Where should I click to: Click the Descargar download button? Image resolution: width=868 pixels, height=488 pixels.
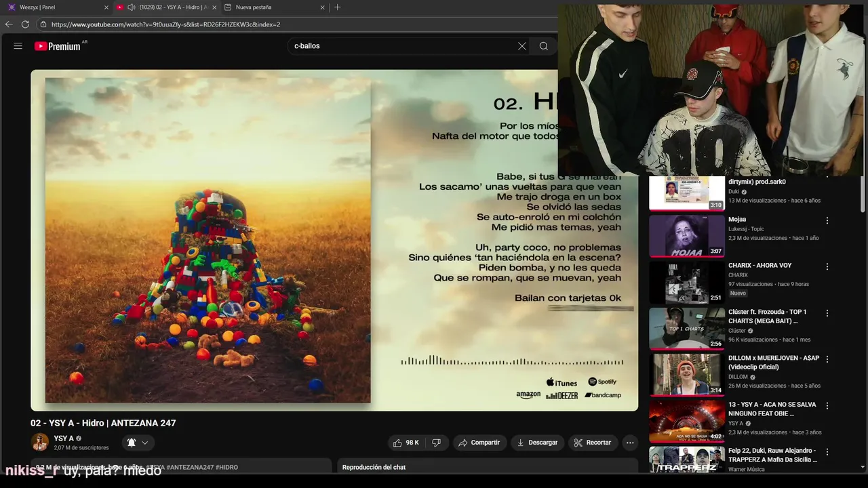point(537,443)
